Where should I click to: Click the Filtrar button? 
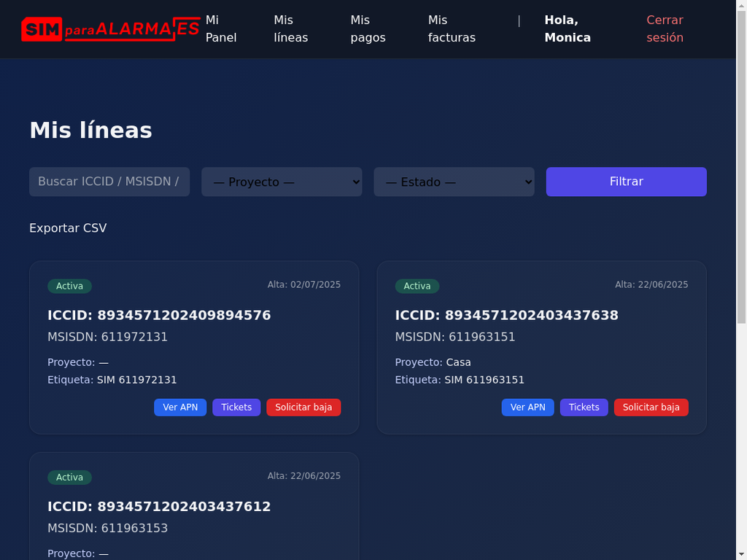point(626,182)
